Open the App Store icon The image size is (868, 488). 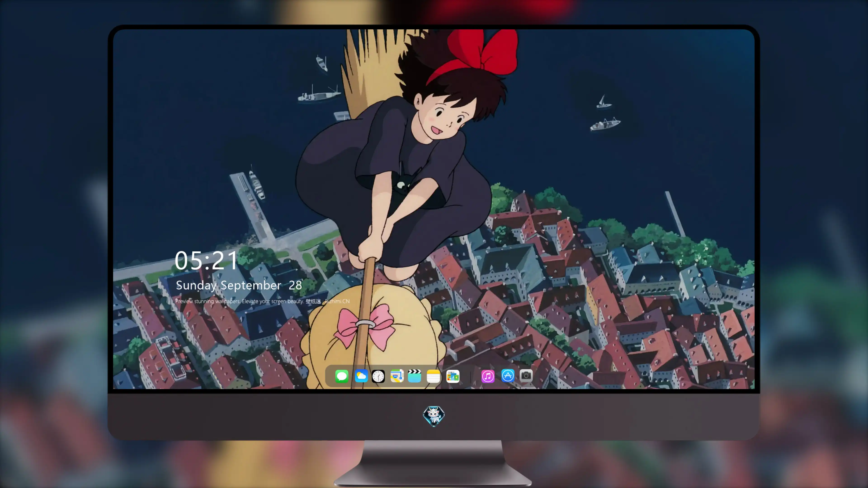(x=508, y=375)
